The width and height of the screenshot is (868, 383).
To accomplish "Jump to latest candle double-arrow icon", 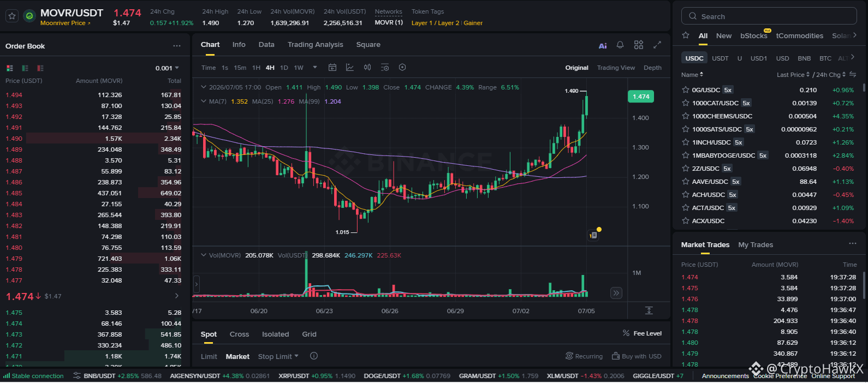I will pyautogui.click(x=616, y=293).
